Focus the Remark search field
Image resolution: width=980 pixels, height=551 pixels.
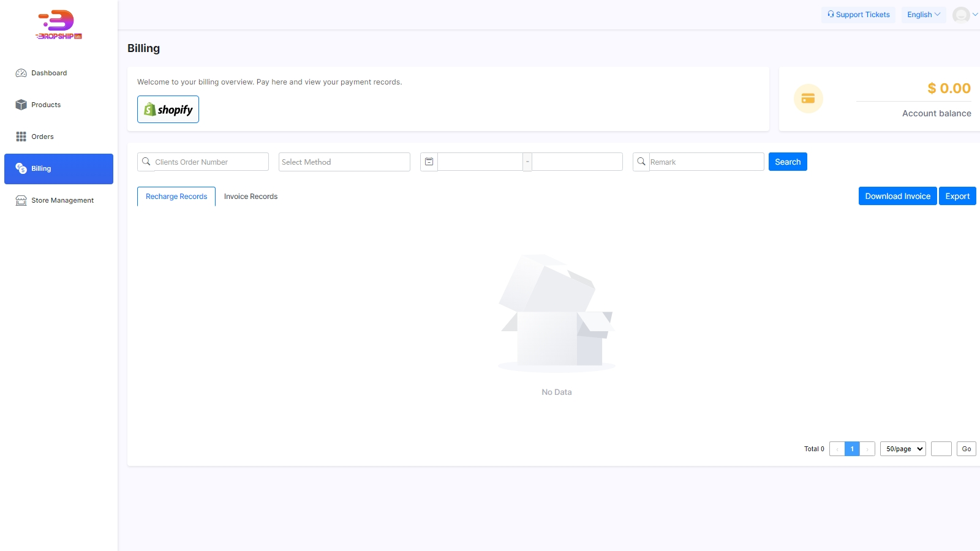click(706, 162)
